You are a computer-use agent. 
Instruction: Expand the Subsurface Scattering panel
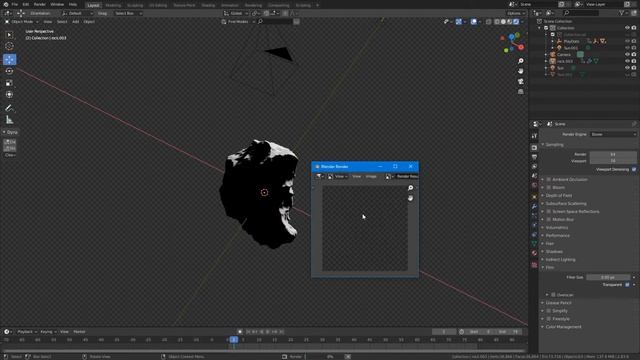click(565, 203)
